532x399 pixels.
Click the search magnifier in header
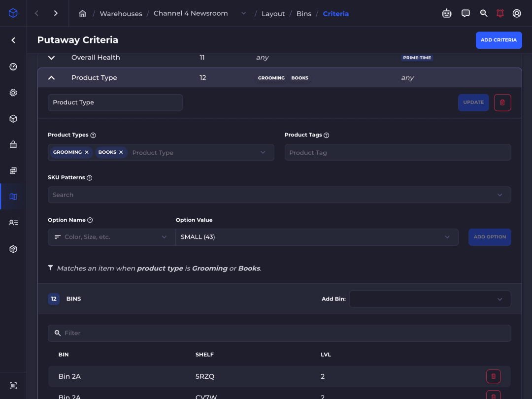[484, 13]
